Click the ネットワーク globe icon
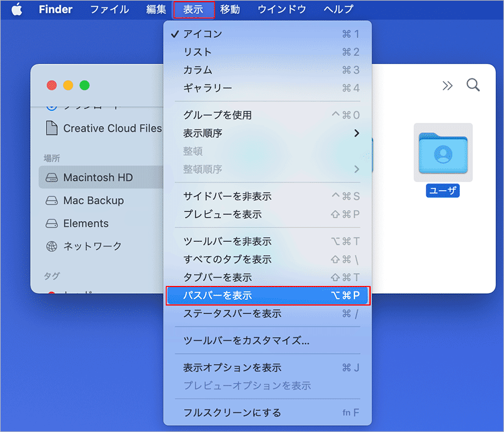504x432 pixels. coord(52,246)
